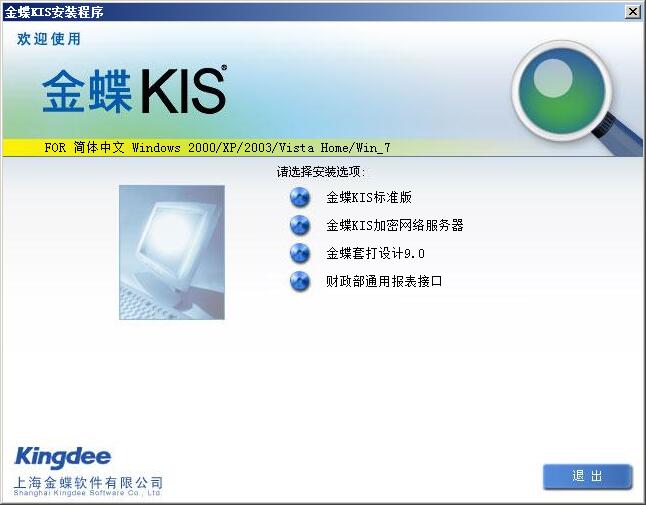Select 财政部通用报表接口 text option
The width and height of the screenshot is (646, 505).
384,281
